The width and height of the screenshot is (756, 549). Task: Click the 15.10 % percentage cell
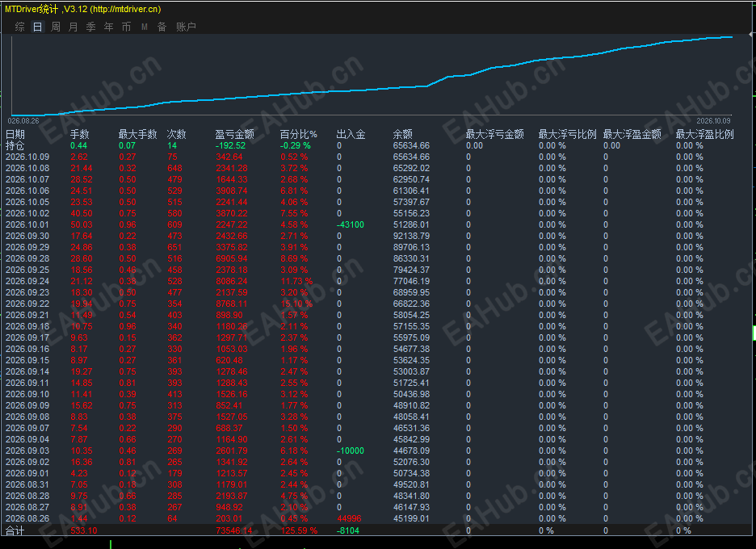296,304
